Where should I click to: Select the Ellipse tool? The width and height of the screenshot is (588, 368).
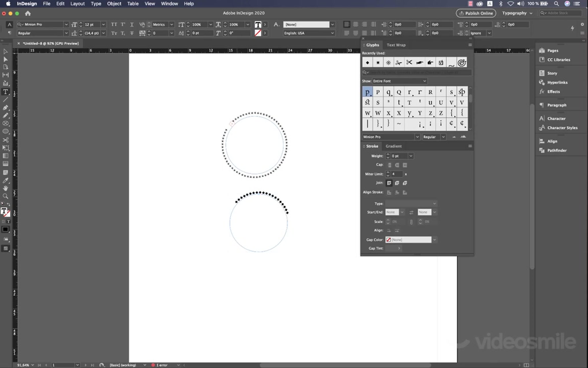click(5, 131)
